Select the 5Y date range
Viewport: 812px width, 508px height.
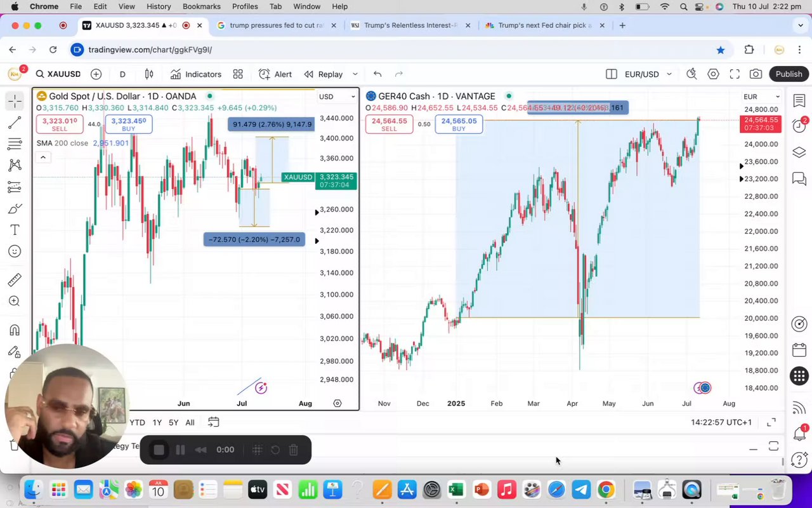pyautogui.click(x=173, y=422)
